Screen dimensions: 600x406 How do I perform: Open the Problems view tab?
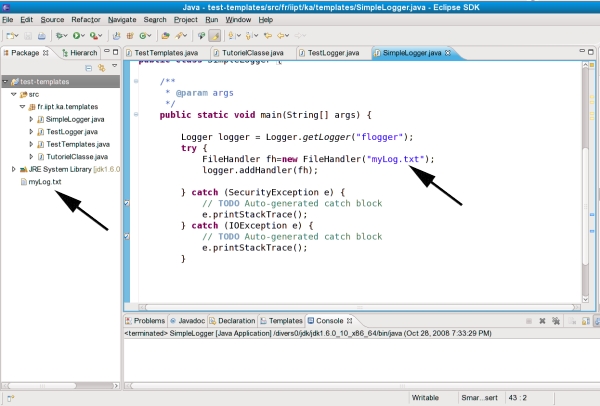pyautogui.click(x=148, y=321)
